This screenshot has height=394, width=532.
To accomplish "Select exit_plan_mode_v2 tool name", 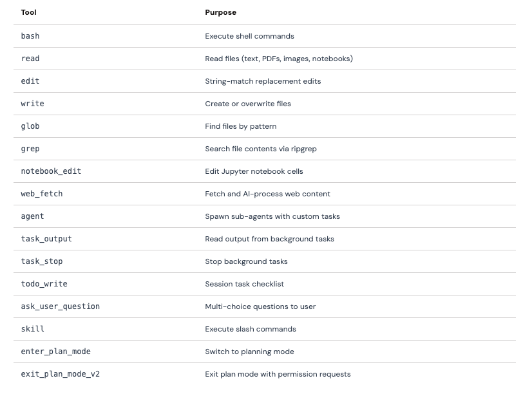I will pos(61,374).
